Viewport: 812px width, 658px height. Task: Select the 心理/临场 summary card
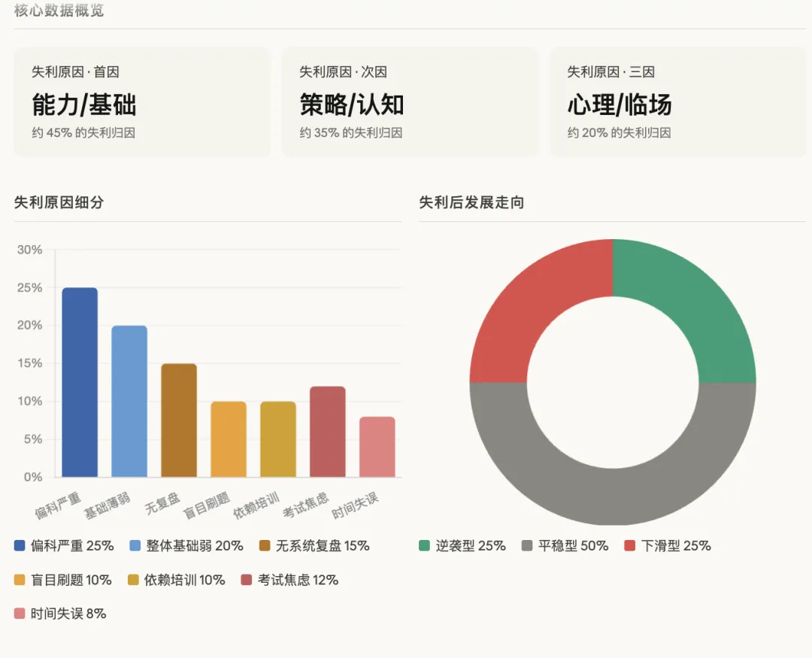pos(678,102)
